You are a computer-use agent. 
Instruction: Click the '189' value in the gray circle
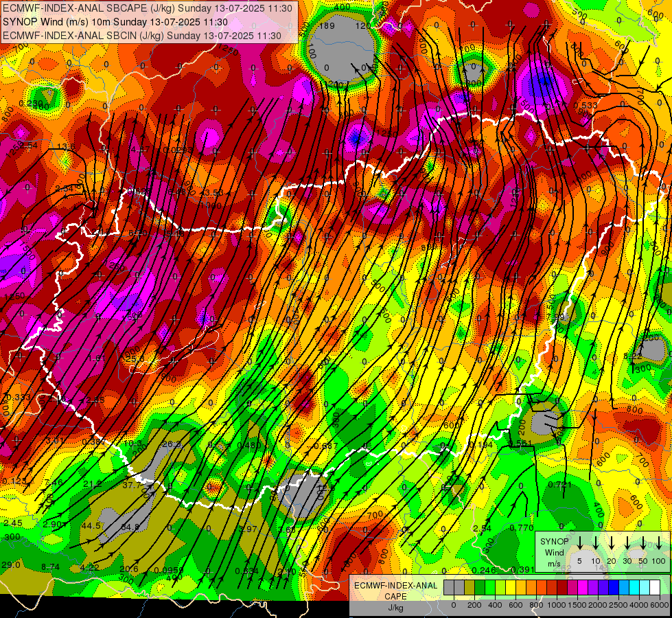pyautogui.click(x=327, y=25)
